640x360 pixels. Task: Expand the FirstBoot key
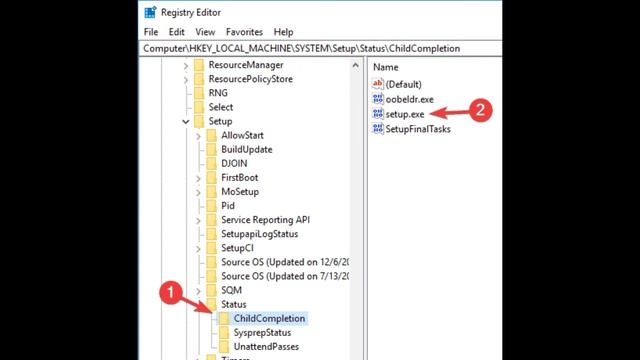point(198,178)
